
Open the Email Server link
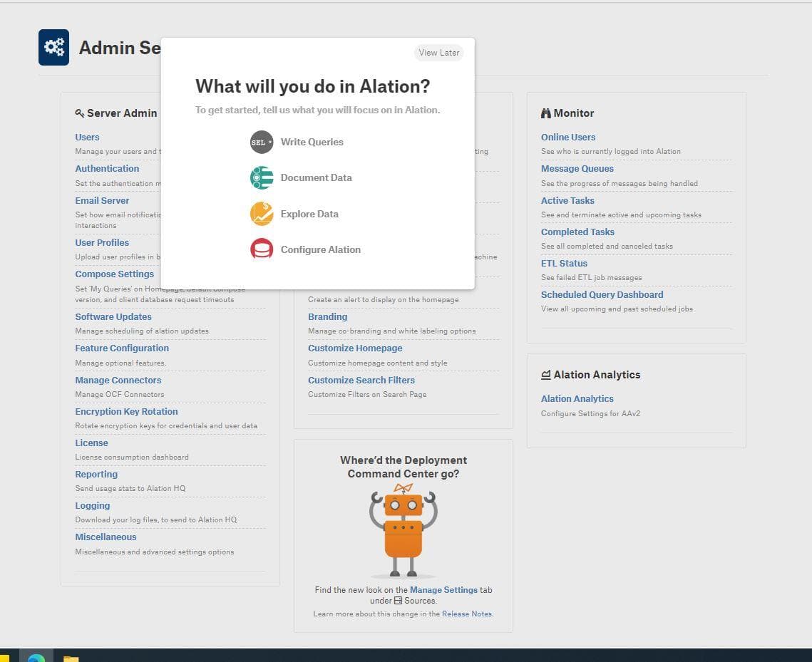[102, 200]
